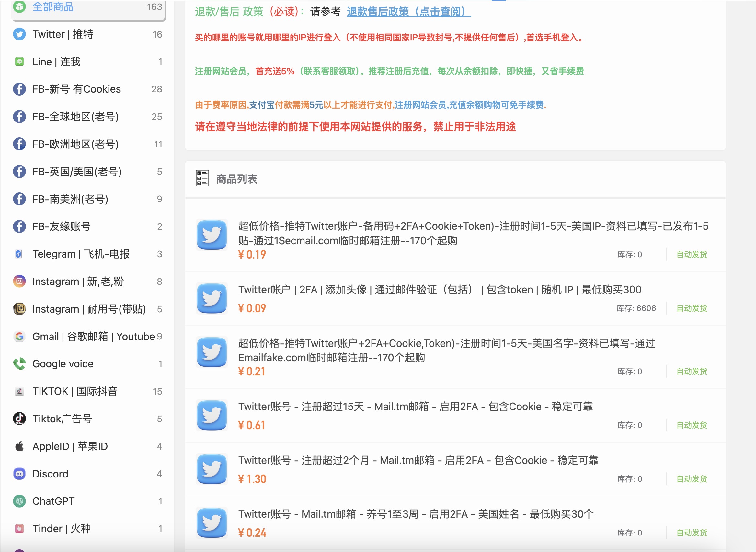Click the Discord icon in the sidebar
The image size is (756, 552).
tap(19, 474)
